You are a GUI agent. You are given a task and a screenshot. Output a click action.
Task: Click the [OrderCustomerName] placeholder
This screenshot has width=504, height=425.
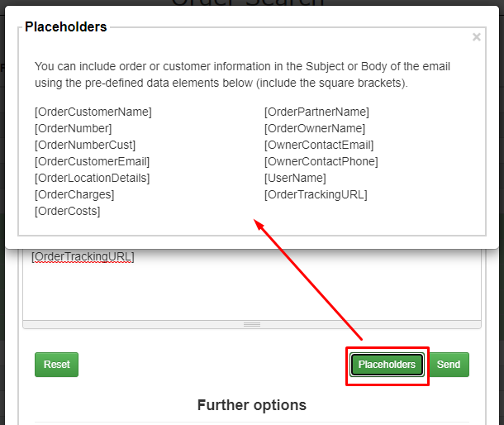pos(93,112)
